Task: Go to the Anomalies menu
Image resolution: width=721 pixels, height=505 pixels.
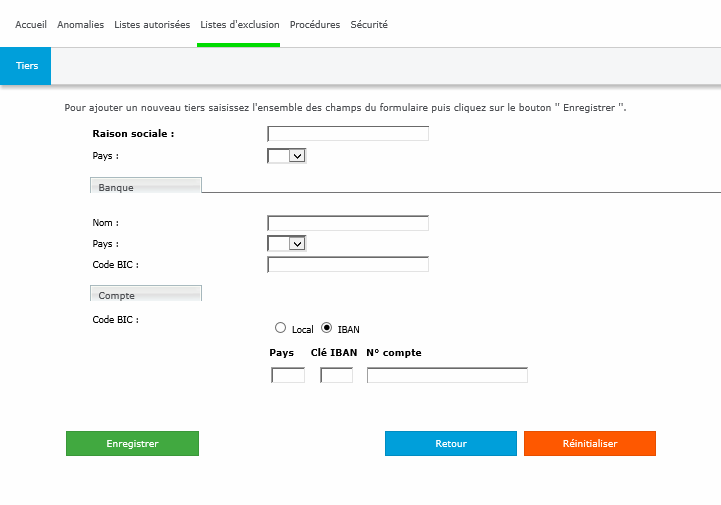Action: (x=80, y=24)
